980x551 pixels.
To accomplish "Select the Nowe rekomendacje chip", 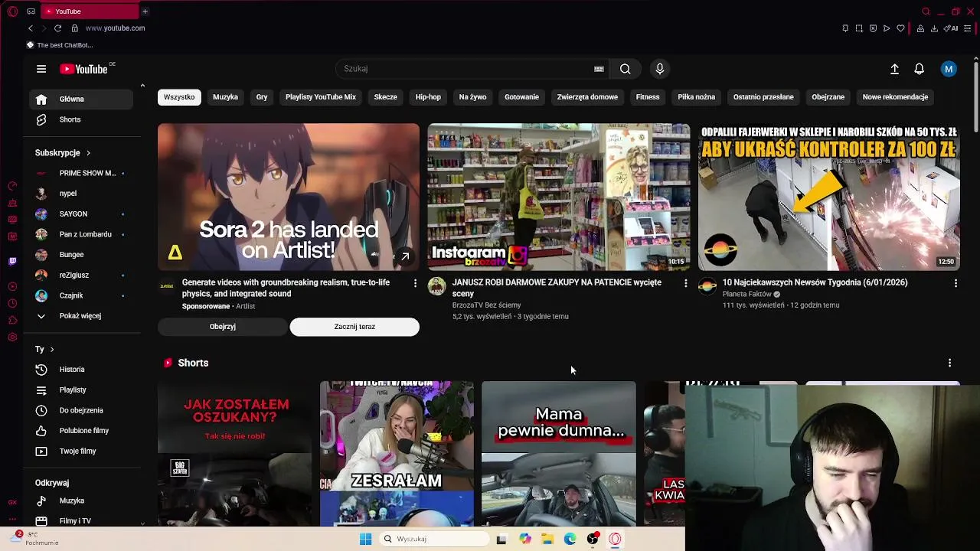I will [895, 97].
